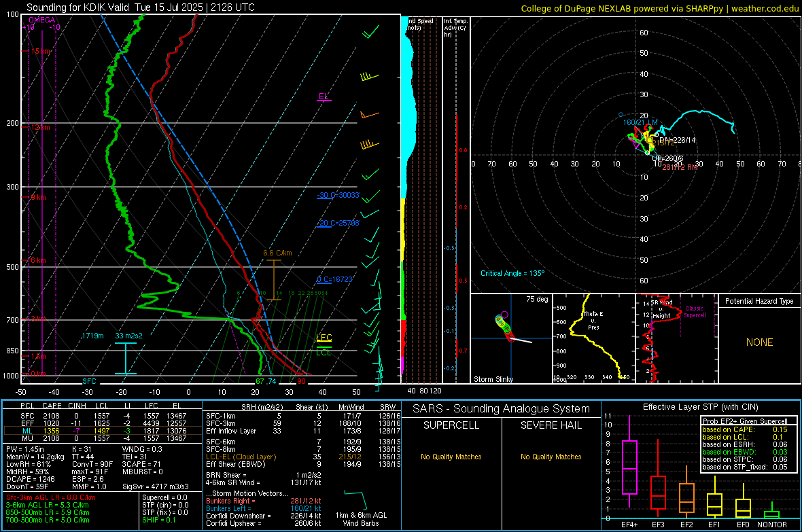Click the sounding title for KDIK
Viewport: 802px width, 532px height.
click(x=141, y=7)
